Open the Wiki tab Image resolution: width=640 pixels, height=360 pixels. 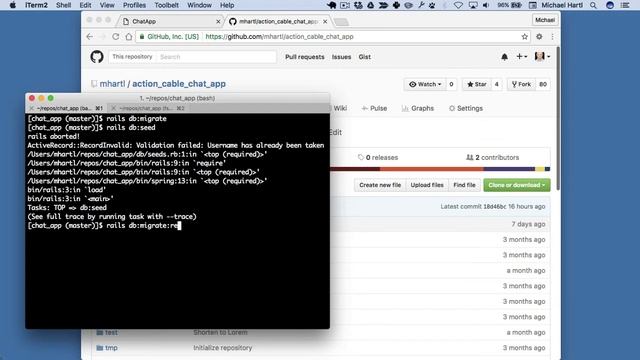[x=340, y=108]
